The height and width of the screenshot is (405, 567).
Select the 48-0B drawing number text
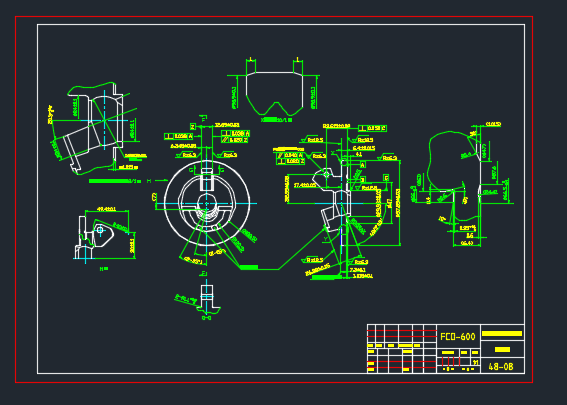501,367
